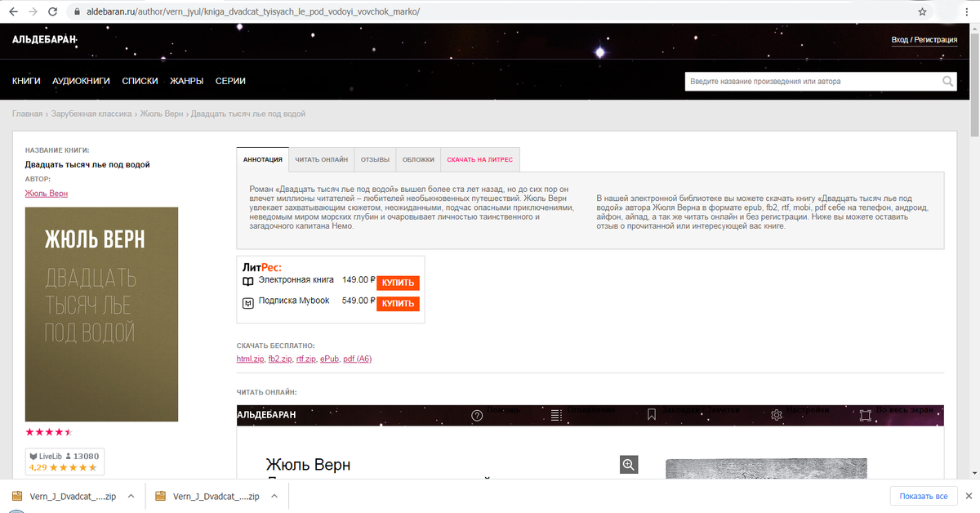980x513 pixels.
Task: Download the html.zip file
Action: (x=250, y=359)
